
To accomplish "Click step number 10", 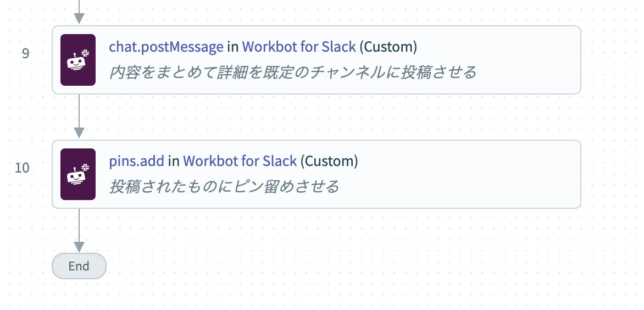I will click(23, 168).
